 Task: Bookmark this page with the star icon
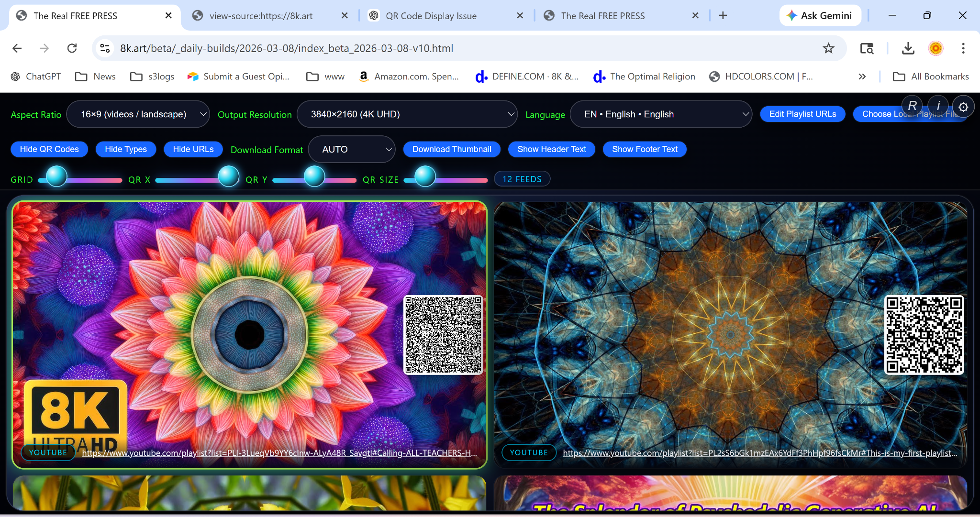click(828, 48)
